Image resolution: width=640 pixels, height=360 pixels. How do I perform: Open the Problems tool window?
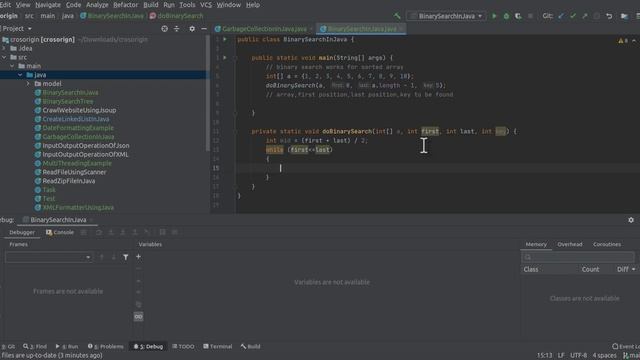pos(105,346)
